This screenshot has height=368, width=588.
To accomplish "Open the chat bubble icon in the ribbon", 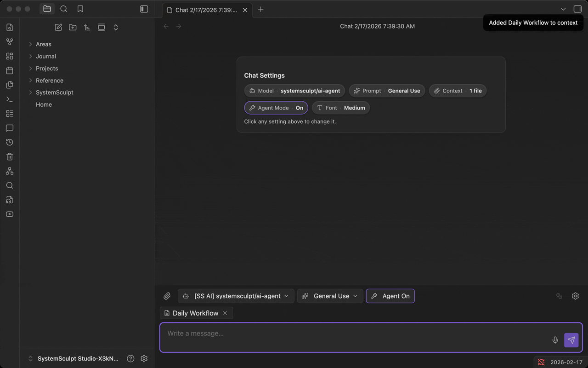I will click(x=9, y=128).
